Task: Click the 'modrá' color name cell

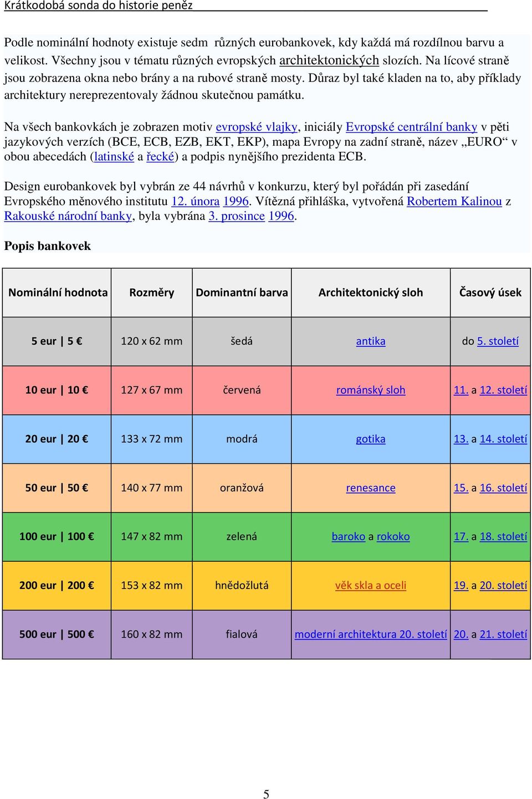Action: 242,439
